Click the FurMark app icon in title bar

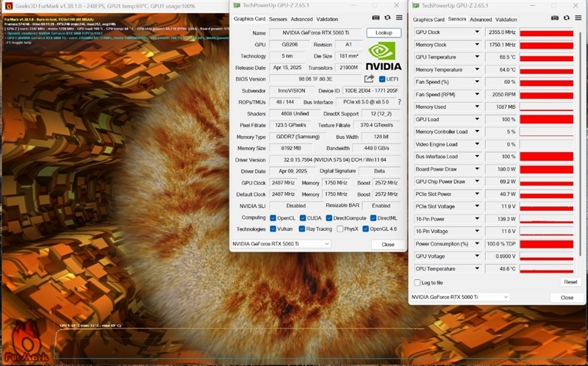[8, 6]
